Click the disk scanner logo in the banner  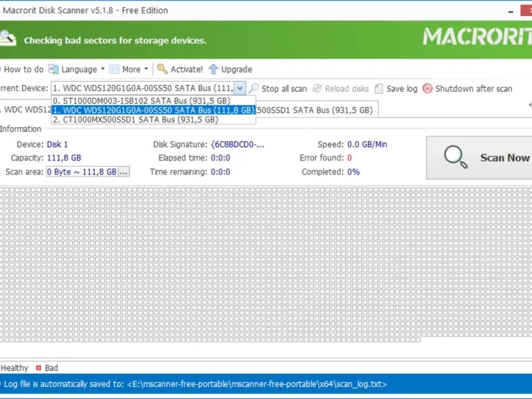click(x=7, y=38)
